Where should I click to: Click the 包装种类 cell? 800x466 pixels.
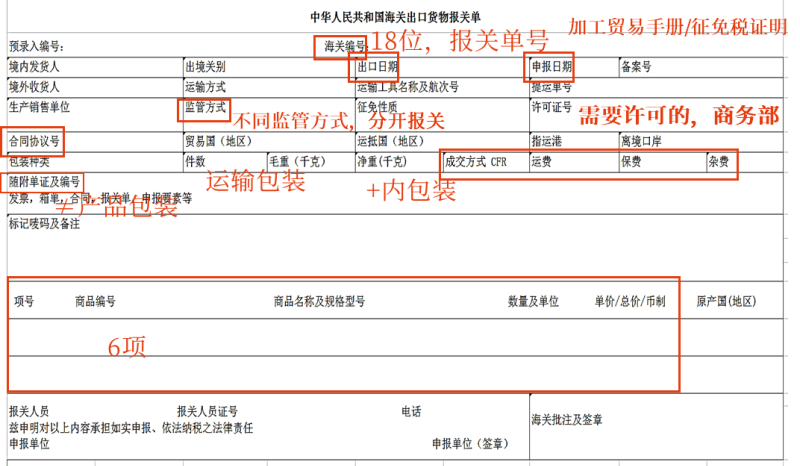(x=95, y=162)
